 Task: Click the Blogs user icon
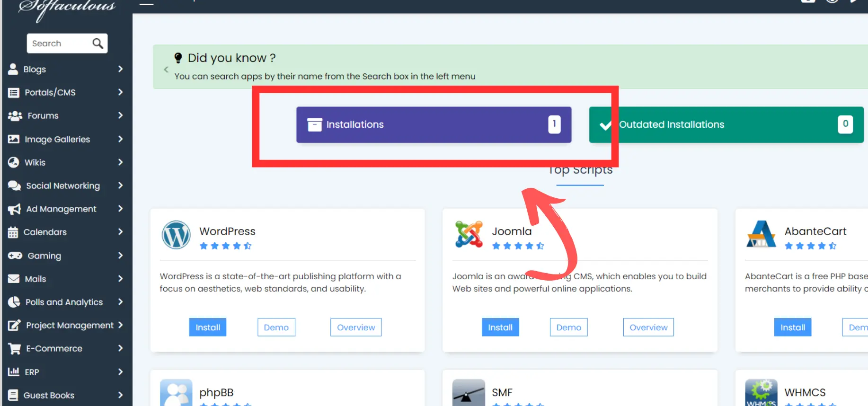pyautogui.click(x=13, y=69)
